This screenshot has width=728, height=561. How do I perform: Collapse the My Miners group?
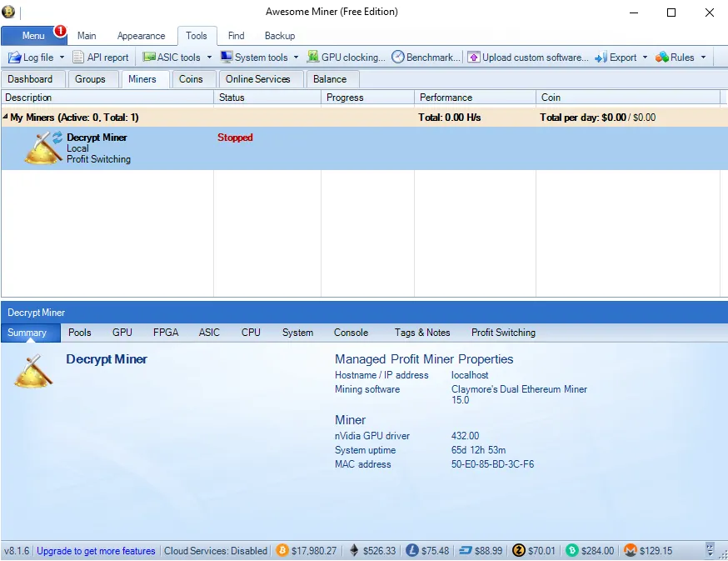(x=5, y=117)
